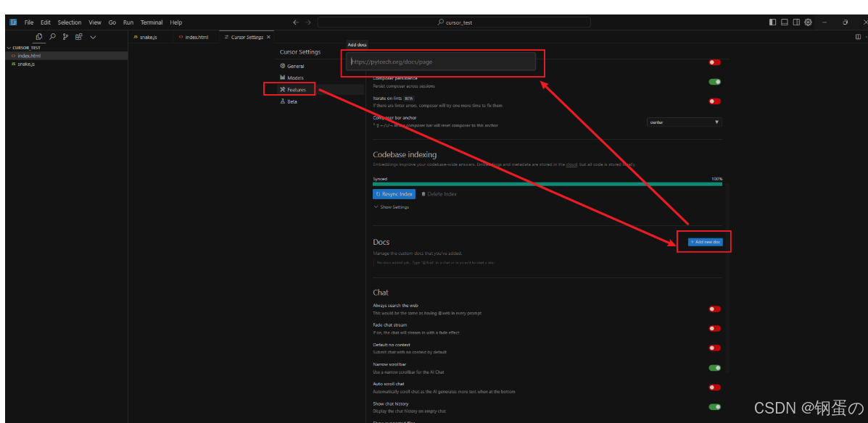Click the HTML icon on index.html tab
This screenshot has height=423, width=868.
tap(181, 37)
